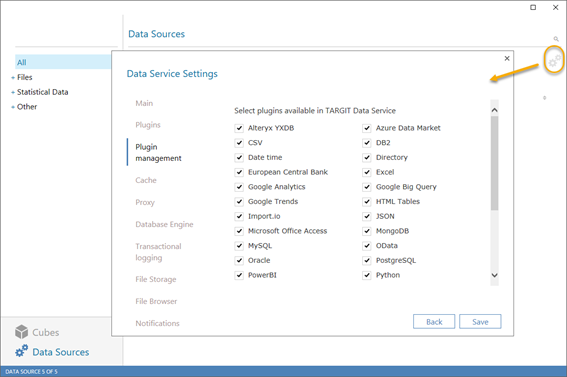This screenshot has height=377, width=567.
Task: Switch to the Database Engine tab
Action: tap(165, 224)
